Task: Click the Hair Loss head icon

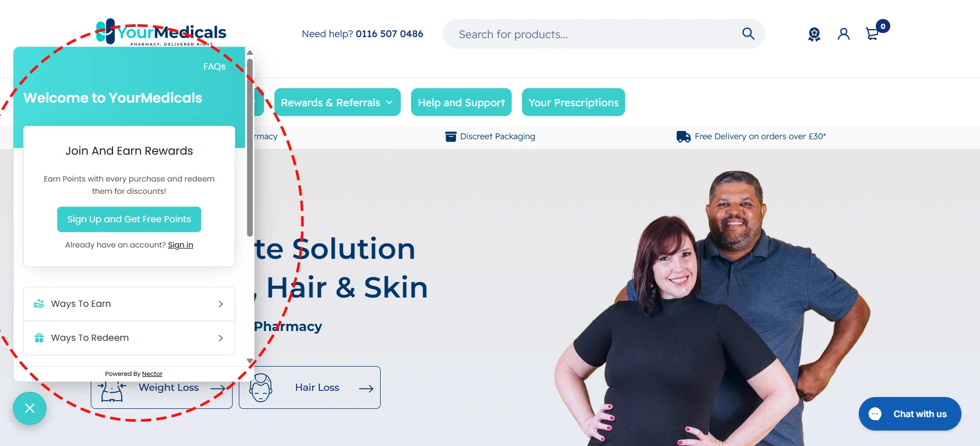Action: point(261,388)
